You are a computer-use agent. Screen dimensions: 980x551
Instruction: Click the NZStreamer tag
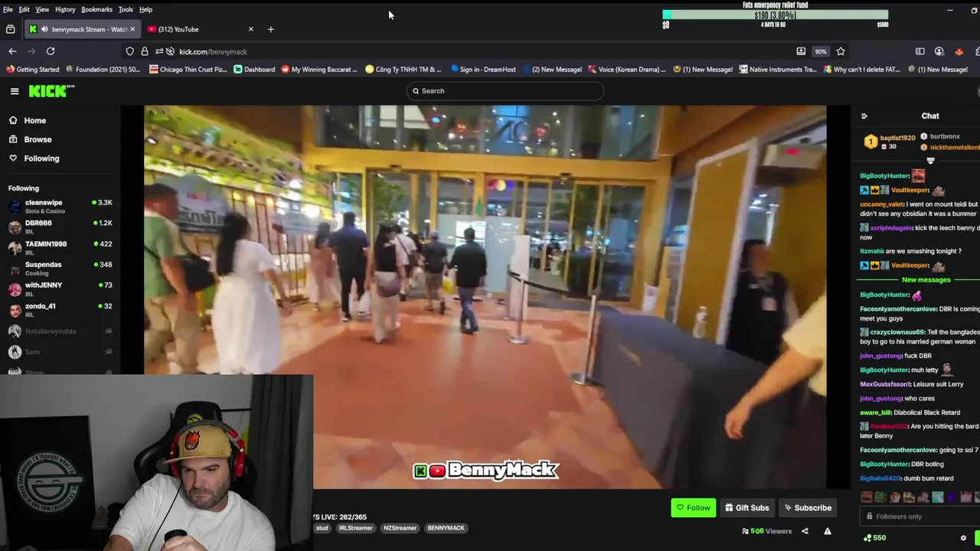point(400,528)
